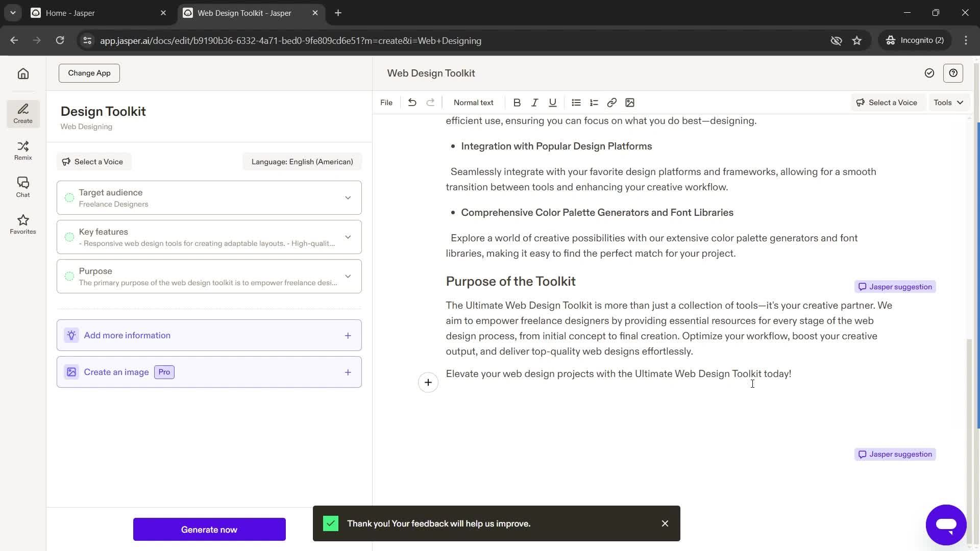
Task: Select a Voice in left panel
Action: (x=94, y=162)
